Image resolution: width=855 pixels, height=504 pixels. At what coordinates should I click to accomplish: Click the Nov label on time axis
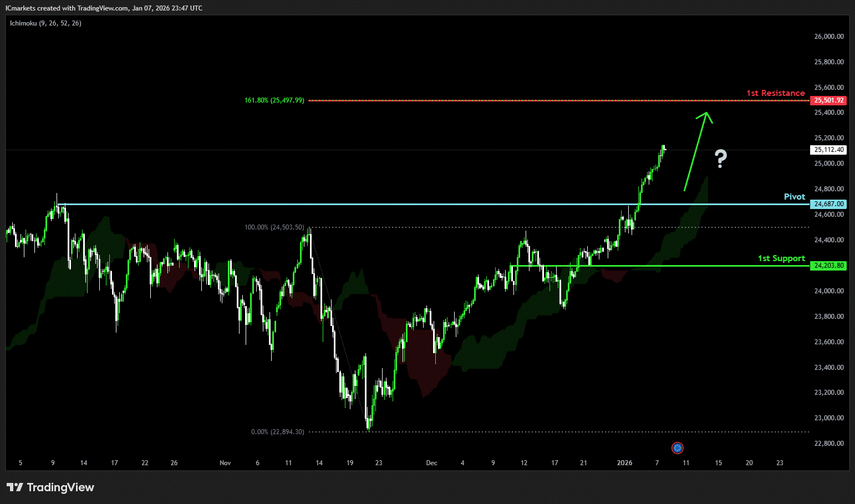pos(225,463)
